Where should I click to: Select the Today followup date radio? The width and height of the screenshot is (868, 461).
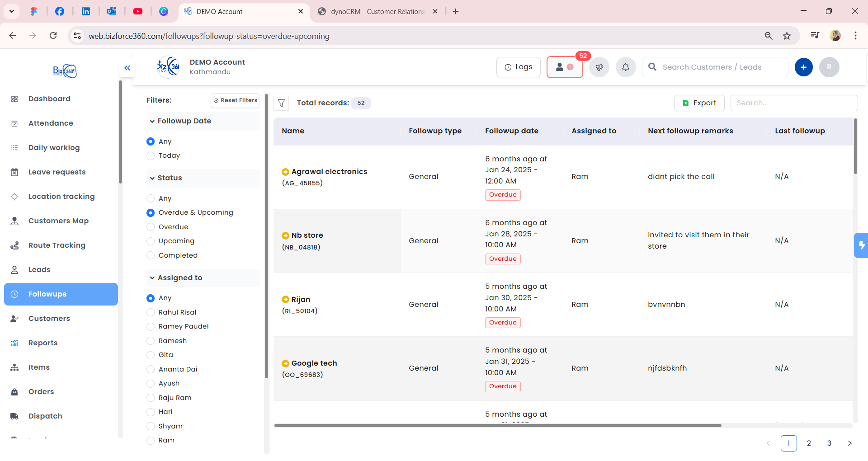point(151,156)
